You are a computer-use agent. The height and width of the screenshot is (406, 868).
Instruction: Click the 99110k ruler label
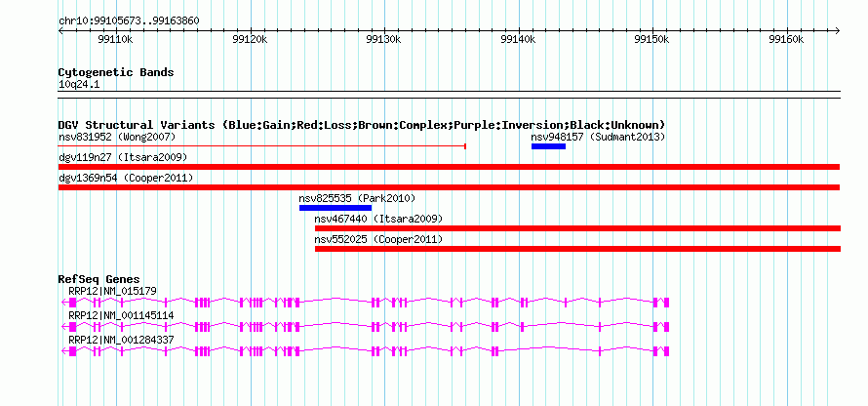[115, 40]
